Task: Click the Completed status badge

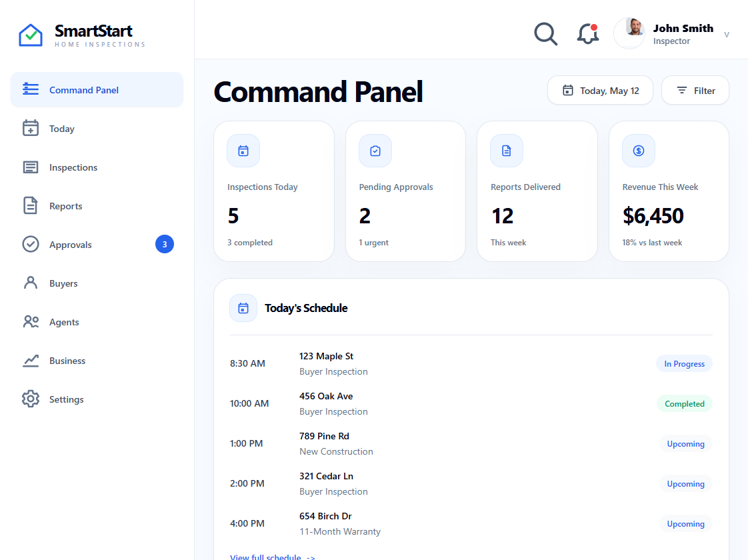Action: coord(685,403)
